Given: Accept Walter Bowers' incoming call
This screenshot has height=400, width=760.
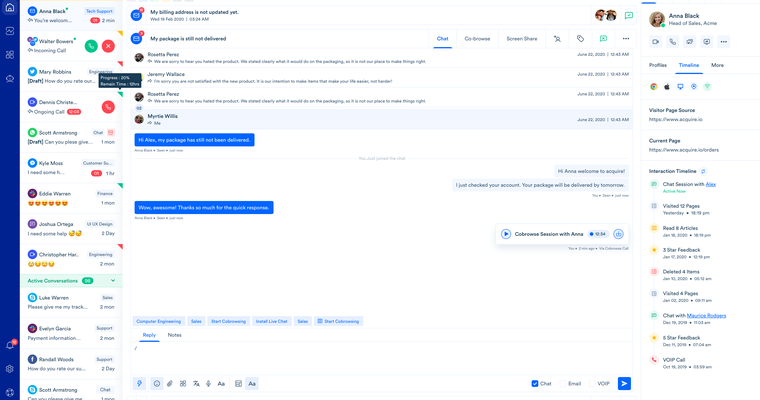Looking at the screenshot, I should pyautogui.click(x=91, y=46).
